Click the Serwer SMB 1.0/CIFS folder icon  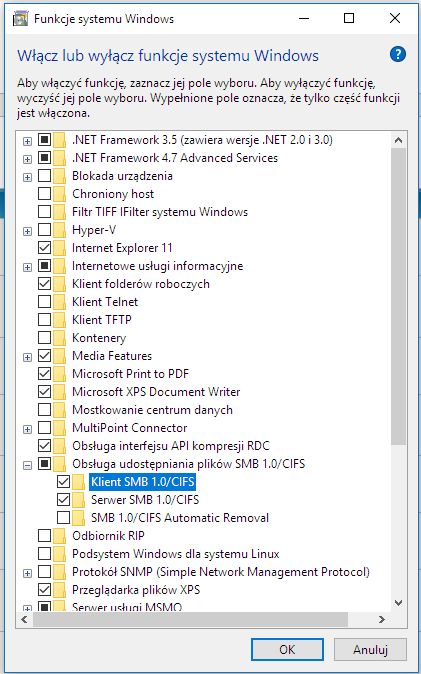point(78,500)
